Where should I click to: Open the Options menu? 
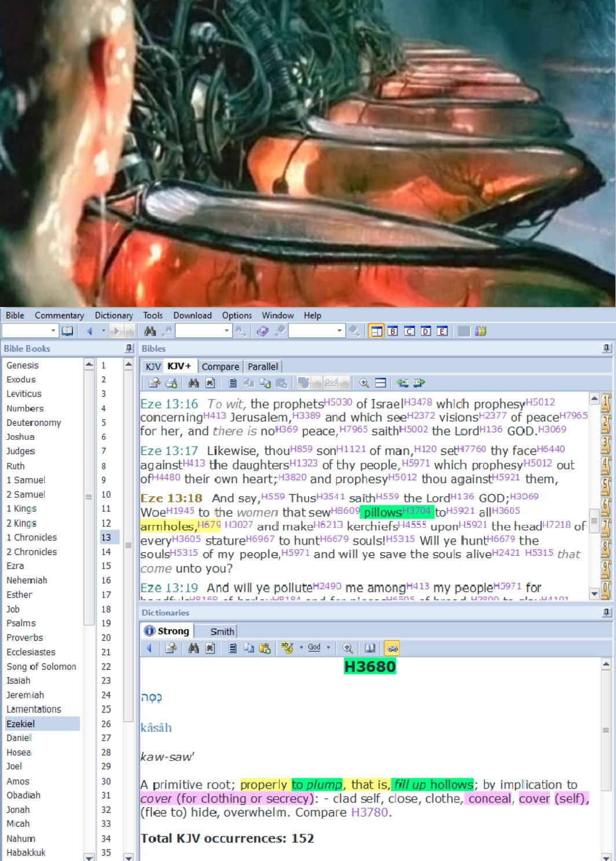(237, 315)
